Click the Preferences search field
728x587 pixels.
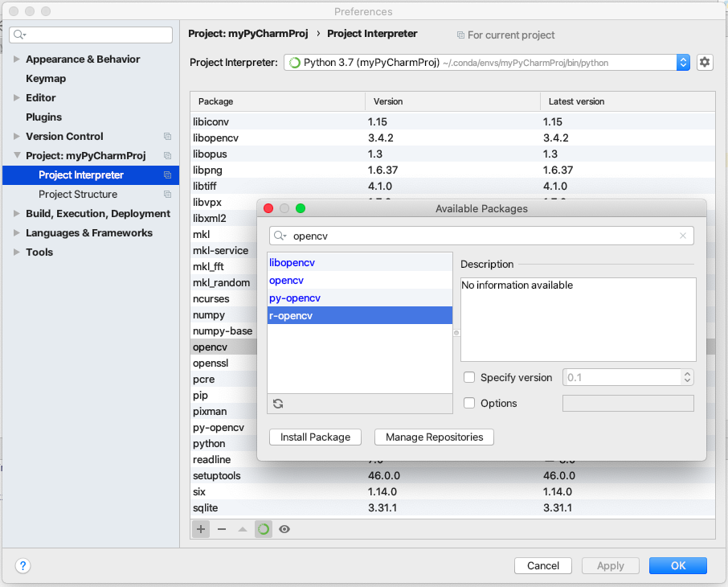91,35
